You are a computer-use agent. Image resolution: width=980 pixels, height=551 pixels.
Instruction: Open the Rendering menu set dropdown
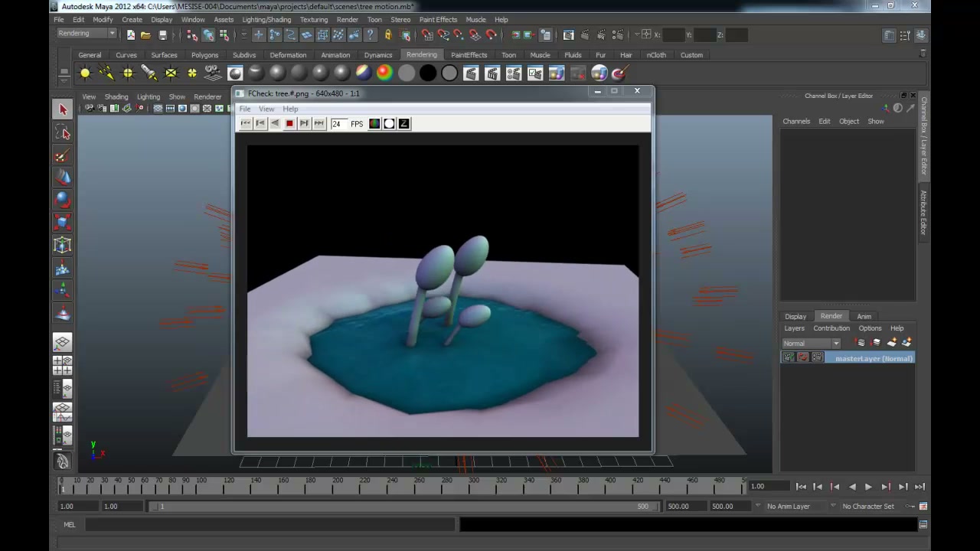point(86,34)
